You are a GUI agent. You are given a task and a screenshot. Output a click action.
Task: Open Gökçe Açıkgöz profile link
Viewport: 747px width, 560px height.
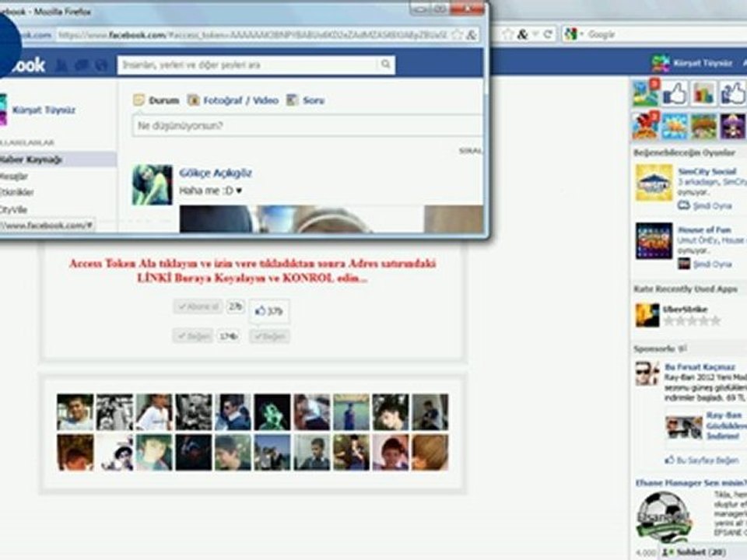click(x=216, y=173)
